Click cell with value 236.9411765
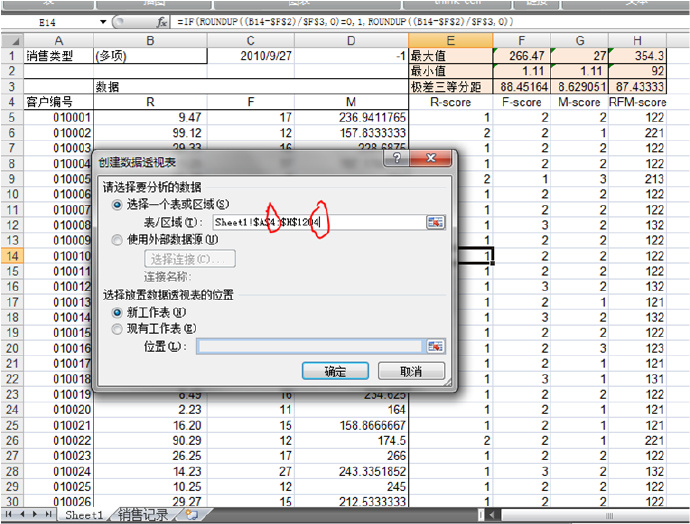690x524 pixels. point(351,117)
